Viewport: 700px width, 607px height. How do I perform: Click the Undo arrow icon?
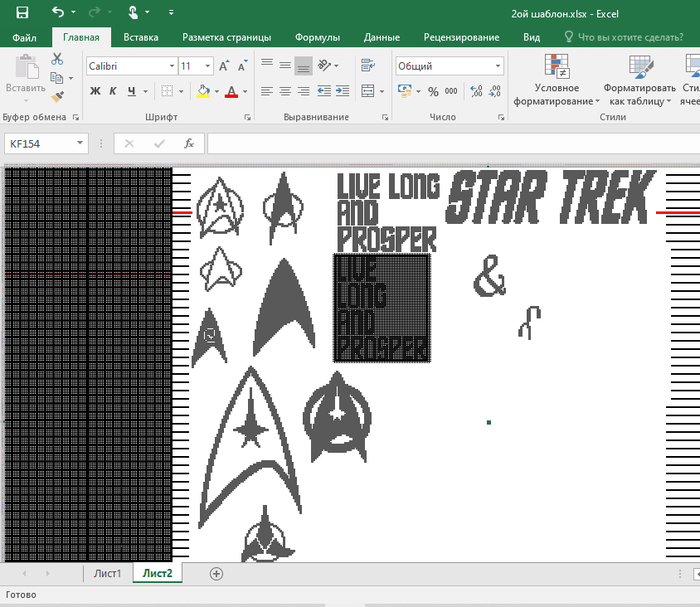point(57,13)
